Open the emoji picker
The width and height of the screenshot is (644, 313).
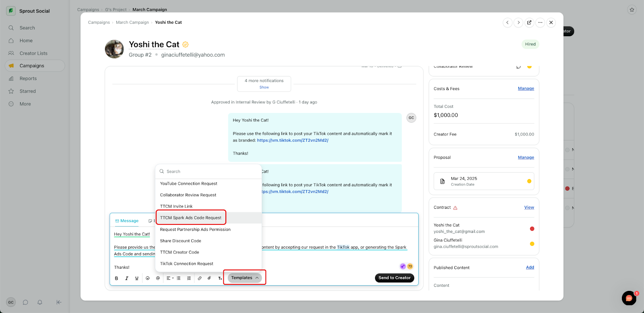pyautogui.click(x=148, y=278)
